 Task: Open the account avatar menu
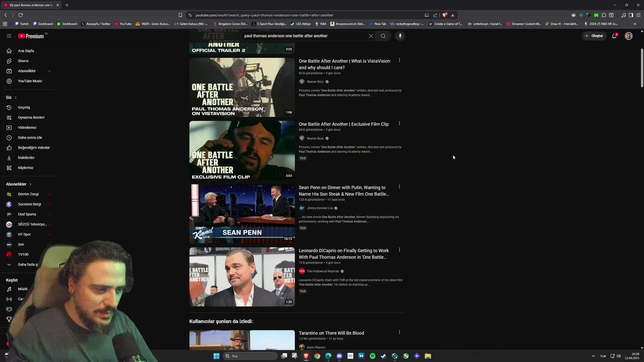point(628,36)
